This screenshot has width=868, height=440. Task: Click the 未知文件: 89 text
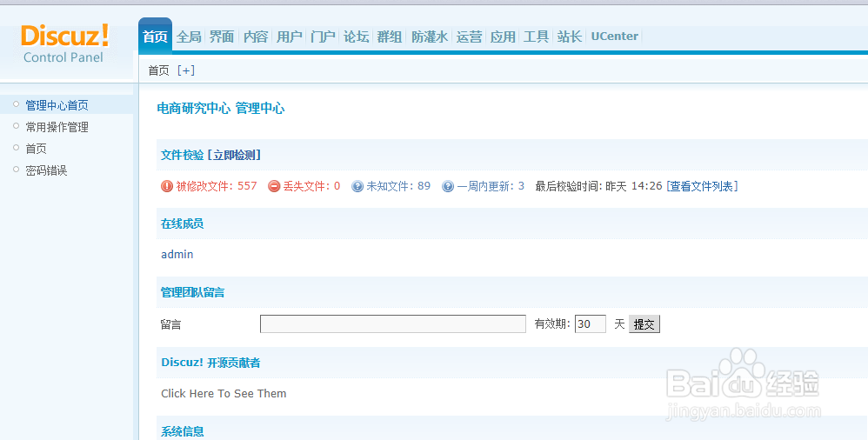[398, 186]
